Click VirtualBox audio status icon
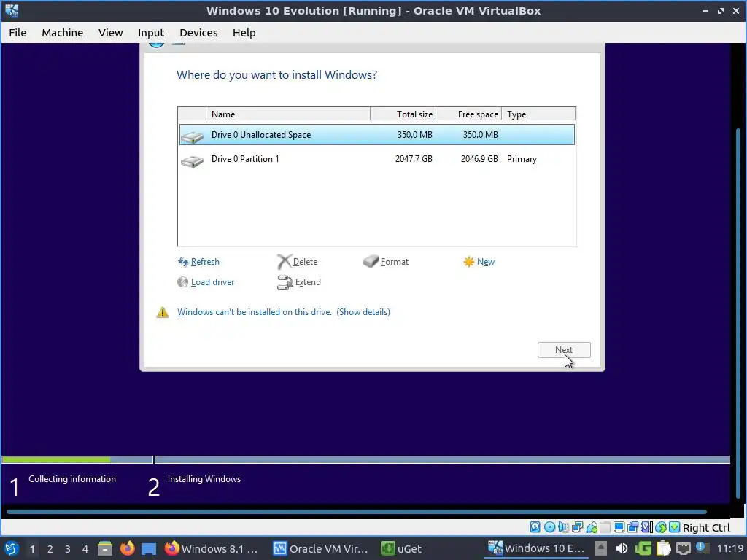The image size is (747, 560). coord(563,527)
